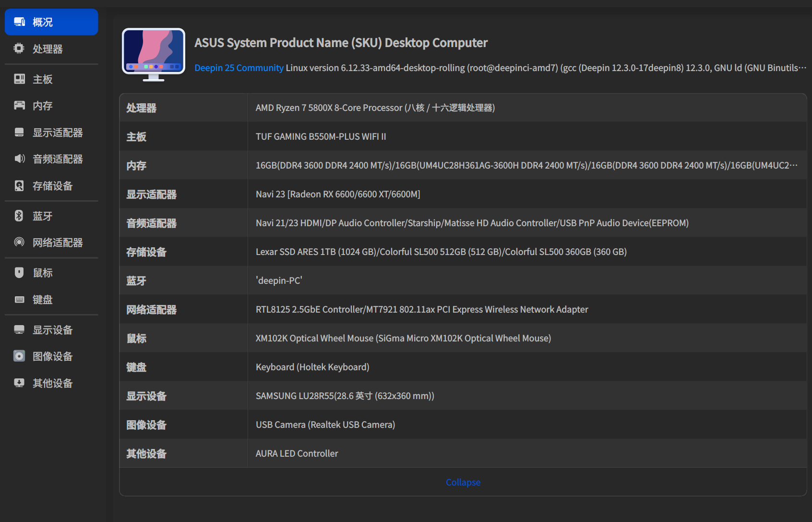
Task: Select the Lexar SSD ARES 1TB value
Action: click(441, 252)
